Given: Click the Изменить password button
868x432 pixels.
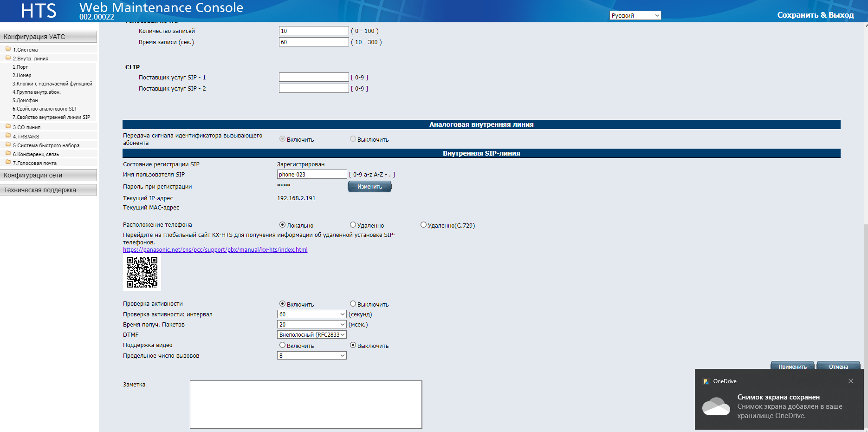Looking at the screenshot, I should (x=369, y=186).
